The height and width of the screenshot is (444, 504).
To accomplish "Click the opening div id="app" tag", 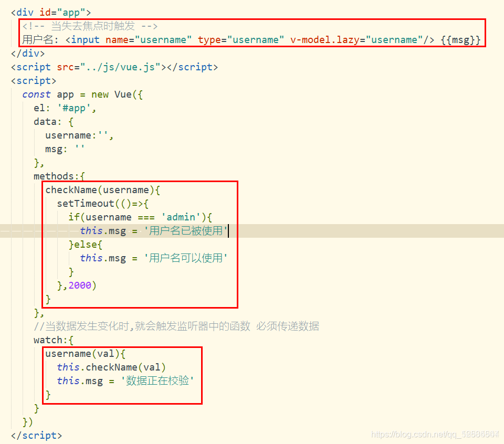I will [x=51, y=13].
